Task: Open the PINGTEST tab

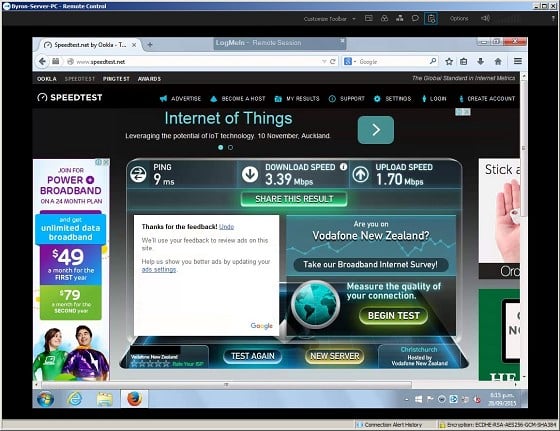Action: point(116,79)
